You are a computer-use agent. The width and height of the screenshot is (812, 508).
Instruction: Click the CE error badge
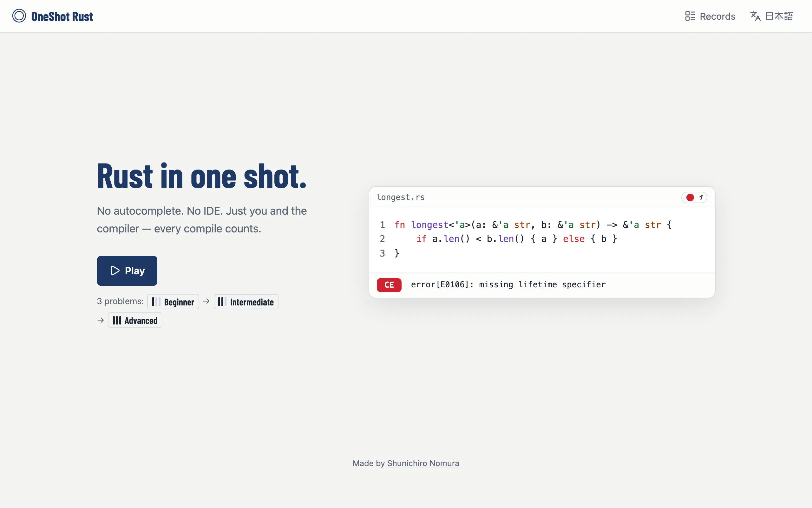tap(389, 285)
